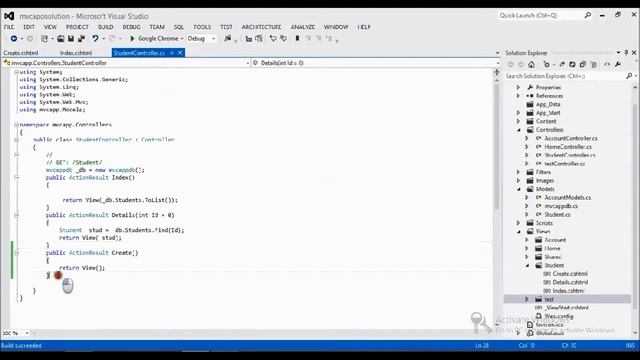
Task: Collapse the Controllers folder
Action: pyautogui.click(x=519, y=130)
